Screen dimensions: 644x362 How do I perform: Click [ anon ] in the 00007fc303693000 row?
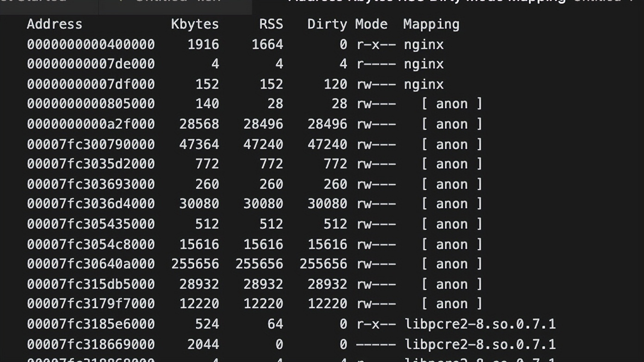(x=452, y=184)
